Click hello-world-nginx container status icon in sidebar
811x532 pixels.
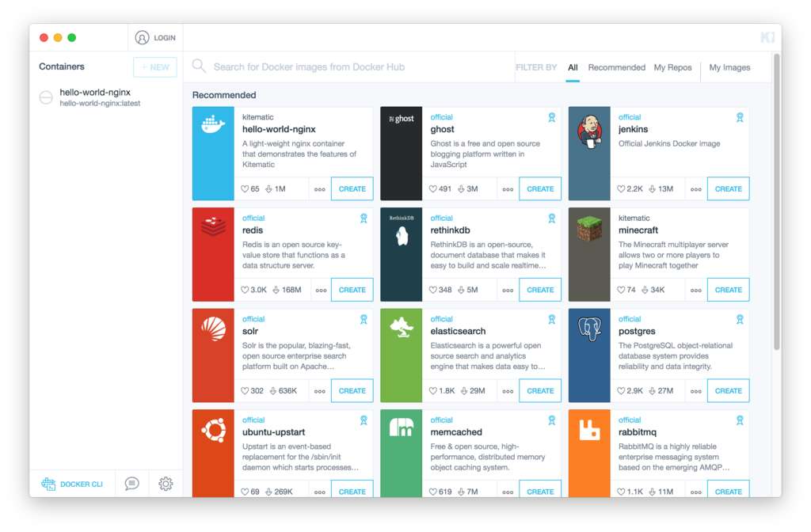click(x=46, y=97)
